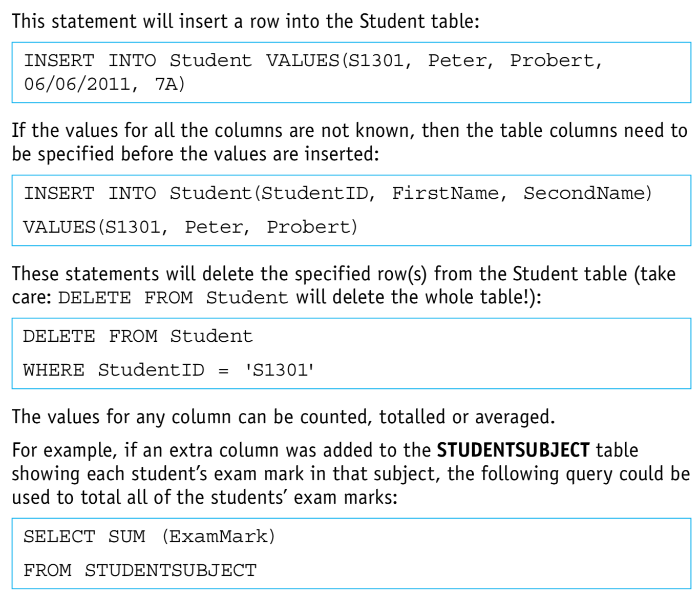
Task: Click the quoted value 'S1301' in WHERE clause
Action: (x=280, y=370)
